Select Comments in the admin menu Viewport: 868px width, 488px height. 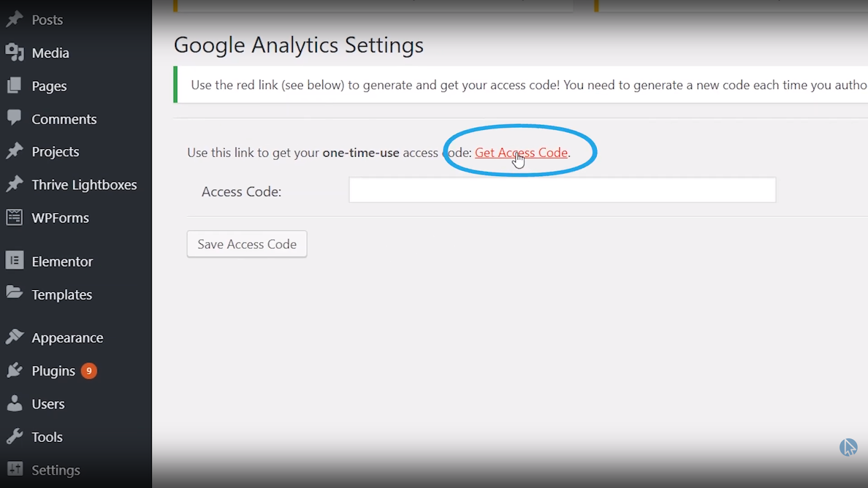(64, 119)
